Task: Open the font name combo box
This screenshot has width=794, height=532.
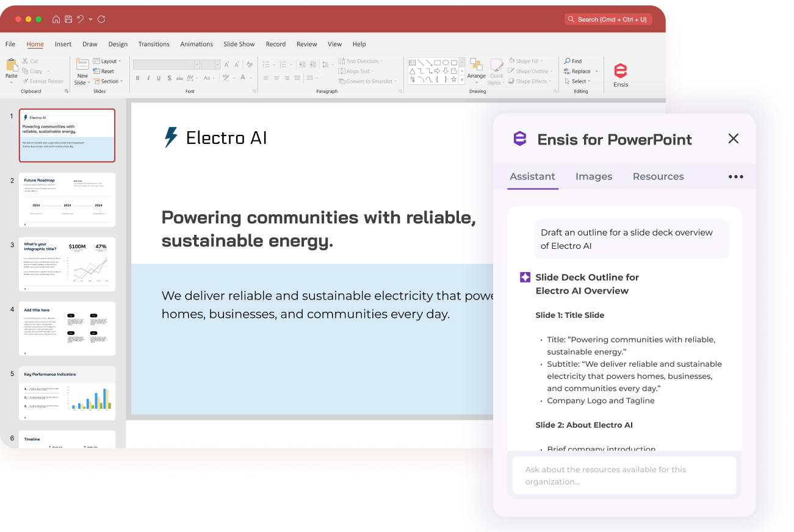Action: coord(167,65)
